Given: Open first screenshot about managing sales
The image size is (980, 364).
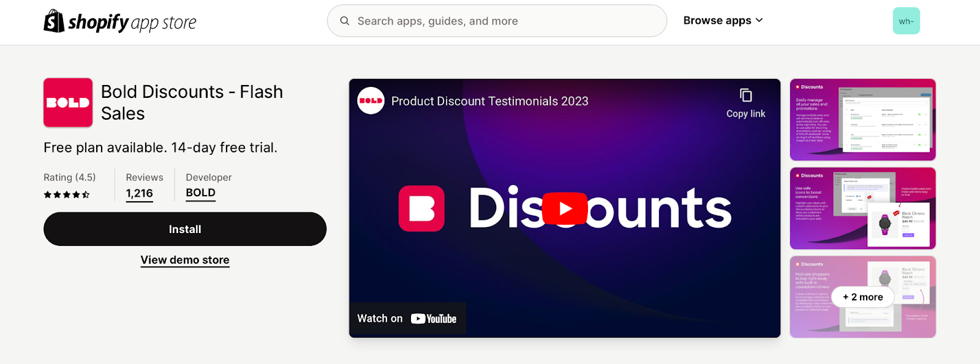Looking at the screenshot, I should (862, 120).
